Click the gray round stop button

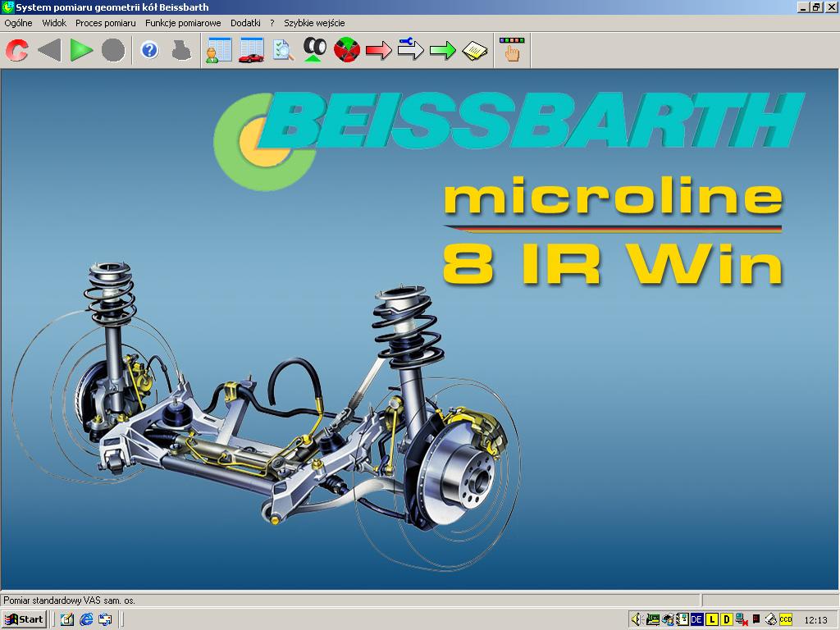click(x=113, y=51)
